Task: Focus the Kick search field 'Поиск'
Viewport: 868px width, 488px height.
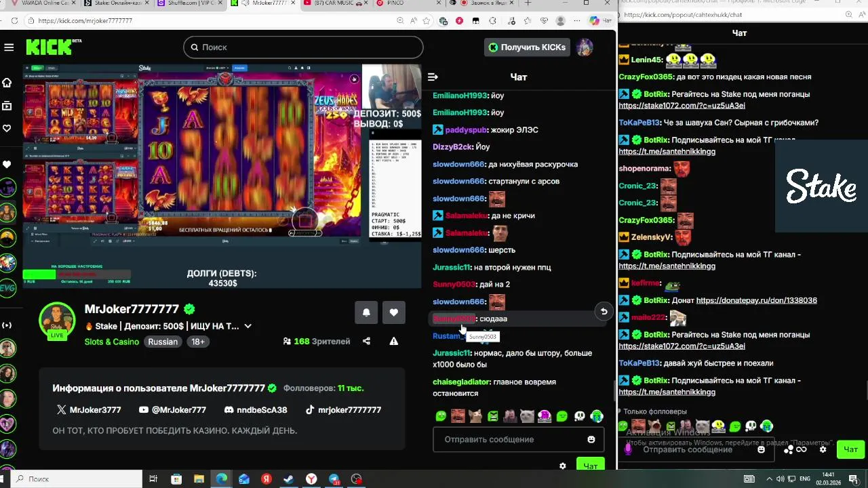Action: [303, 47]
